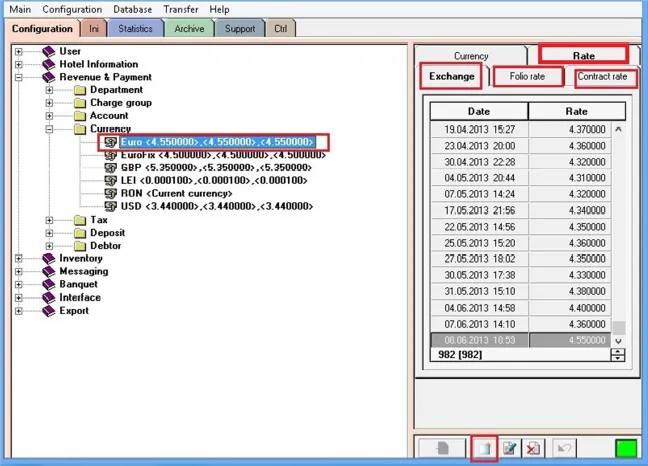Click the User book icon in tree
This screenshot has width=648, height=466.
point(49,51)
